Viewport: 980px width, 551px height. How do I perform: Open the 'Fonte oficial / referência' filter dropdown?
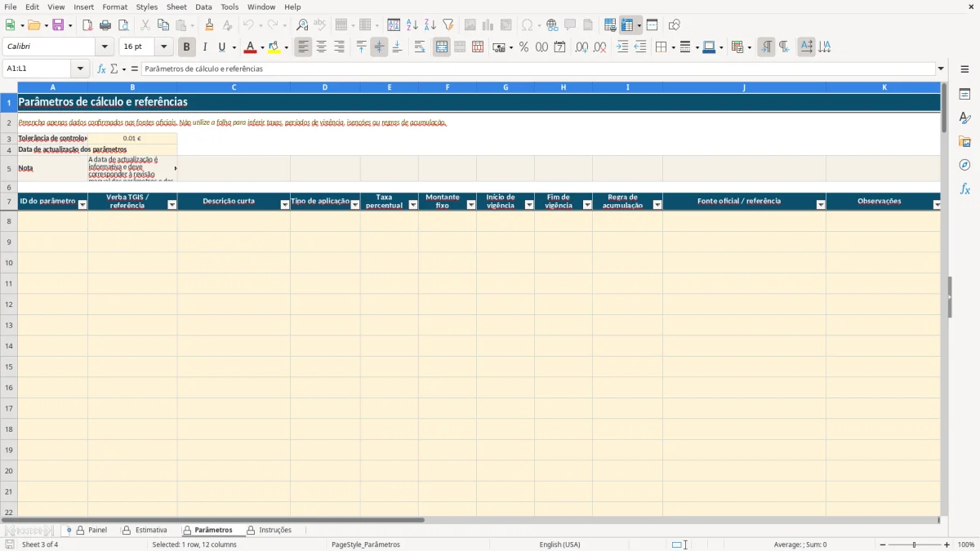(821, 205)
